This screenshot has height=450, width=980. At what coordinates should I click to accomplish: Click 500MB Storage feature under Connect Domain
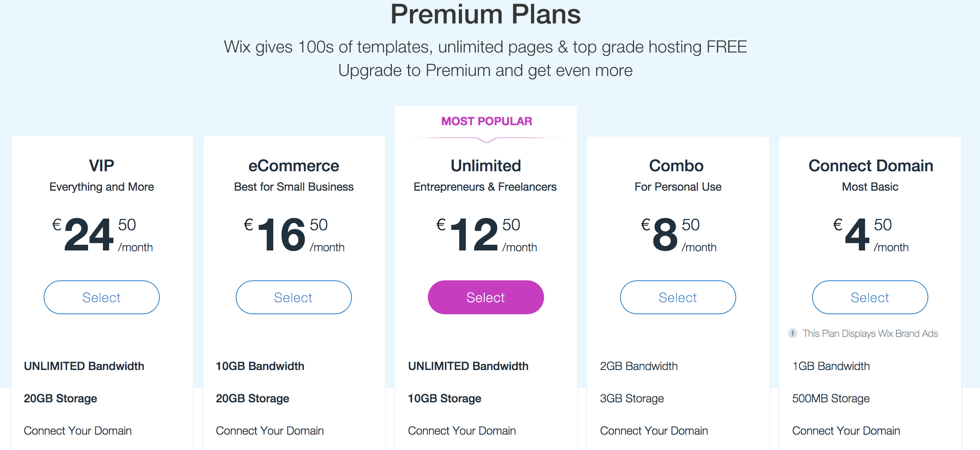coord(831,398)
